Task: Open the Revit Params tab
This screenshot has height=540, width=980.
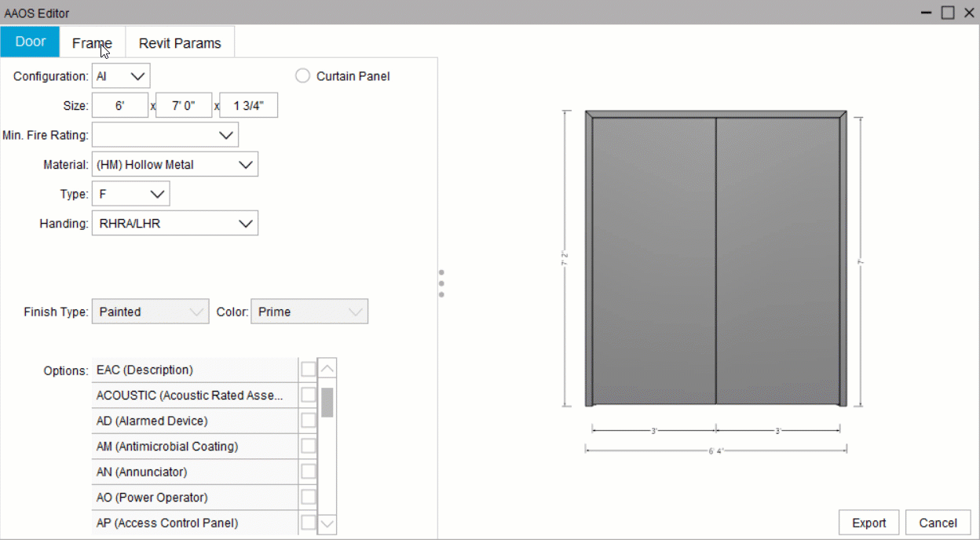Action: [180, 43]
